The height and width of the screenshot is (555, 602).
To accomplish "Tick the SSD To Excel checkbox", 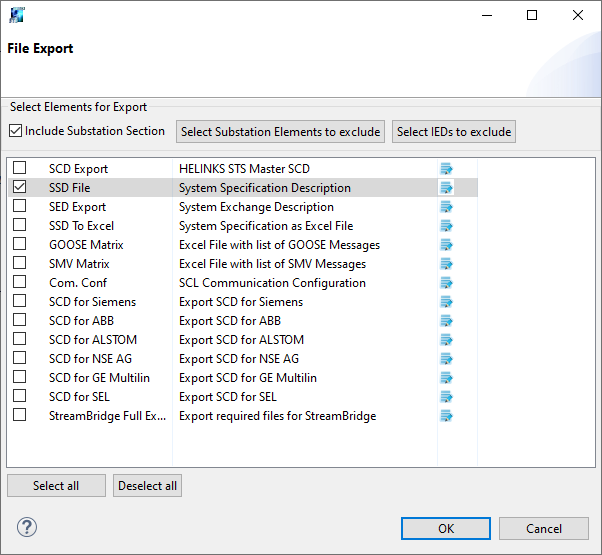I will pyautogui.click(x=20, y=226).
